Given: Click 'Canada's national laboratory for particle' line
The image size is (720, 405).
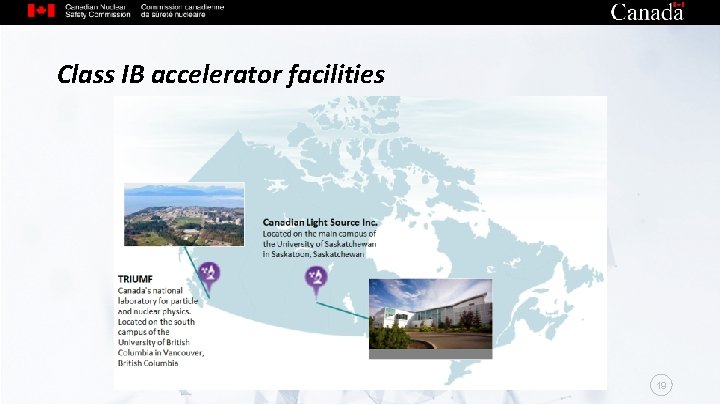Looking at the screenshot, I should coord(158,296).
